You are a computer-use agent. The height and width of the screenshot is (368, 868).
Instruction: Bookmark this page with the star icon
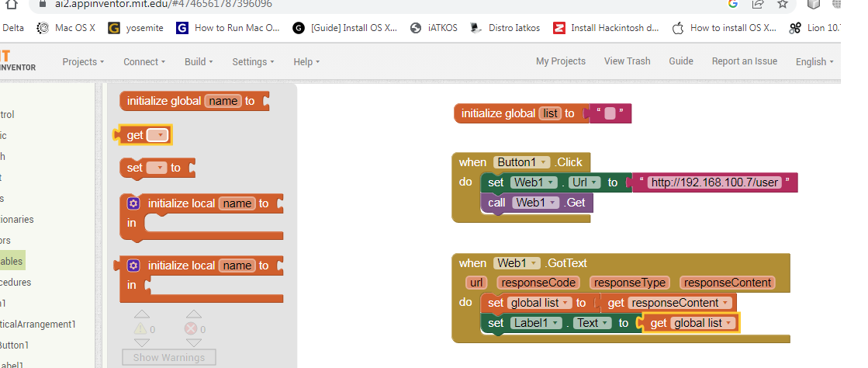point(783,4)
